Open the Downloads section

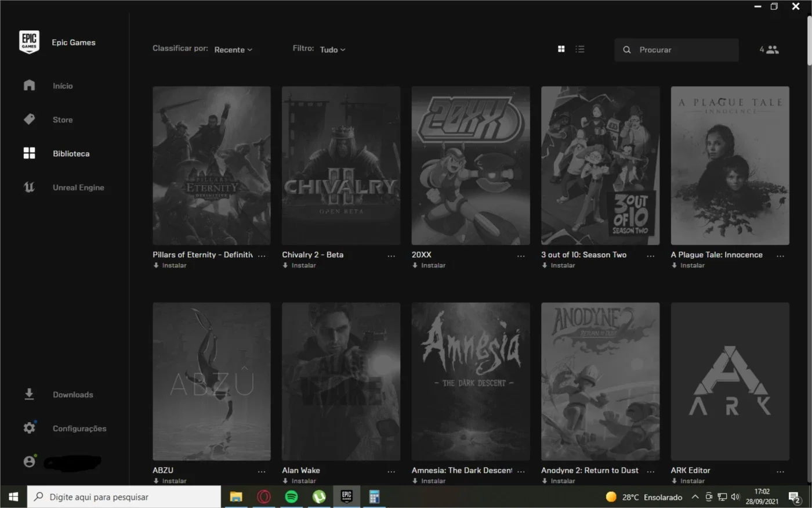click(x=59, y=395)
